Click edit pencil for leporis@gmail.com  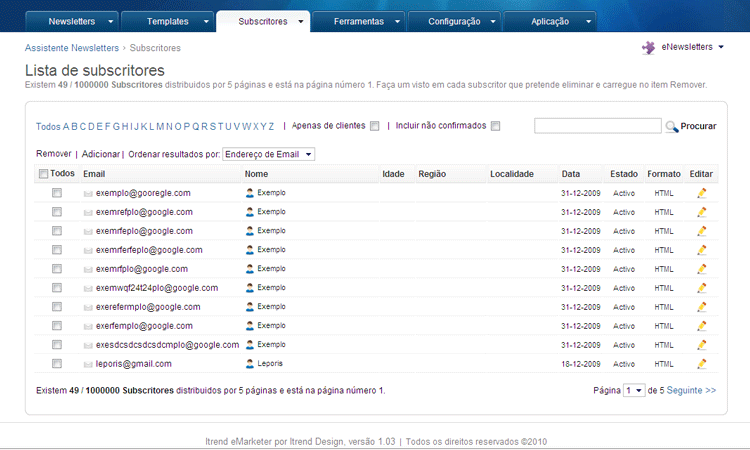(701, 364)
